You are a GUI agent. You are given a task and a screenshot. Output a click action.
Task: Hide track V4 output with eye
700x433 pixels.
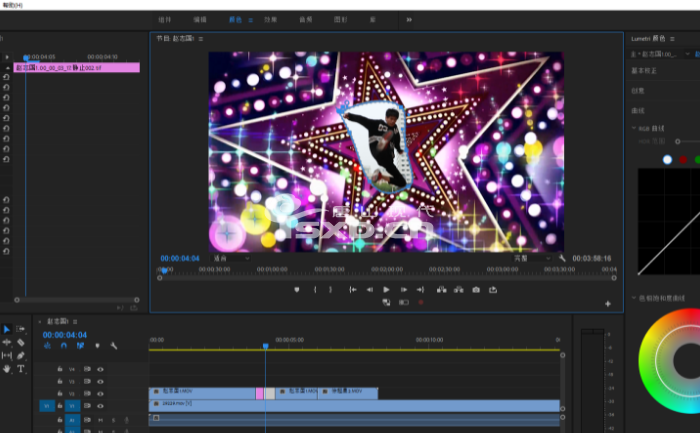click(100, 369)
